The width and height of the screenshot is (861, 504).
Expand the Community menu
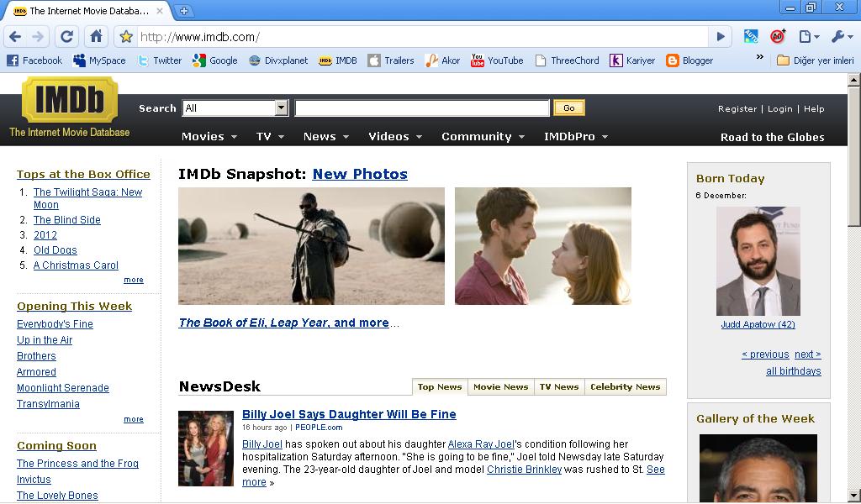pyautogui.click(x=483, y=137)
